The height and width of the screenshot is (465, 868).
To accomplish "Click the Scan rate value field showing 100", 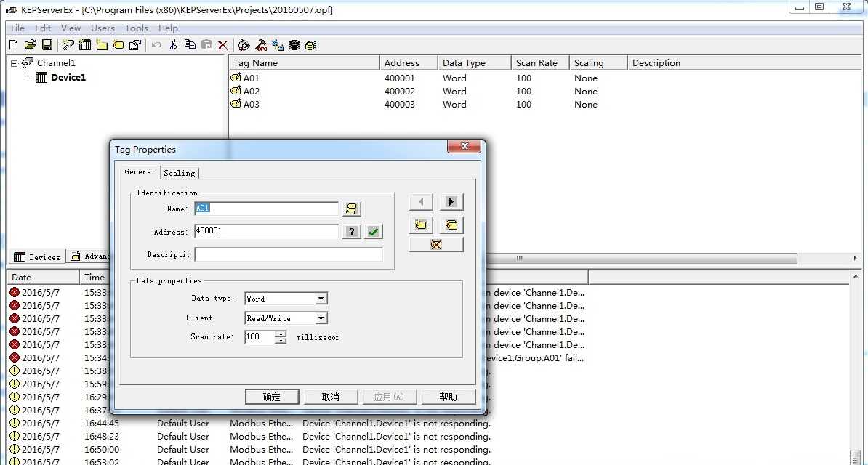I will (x=260, y=336).
